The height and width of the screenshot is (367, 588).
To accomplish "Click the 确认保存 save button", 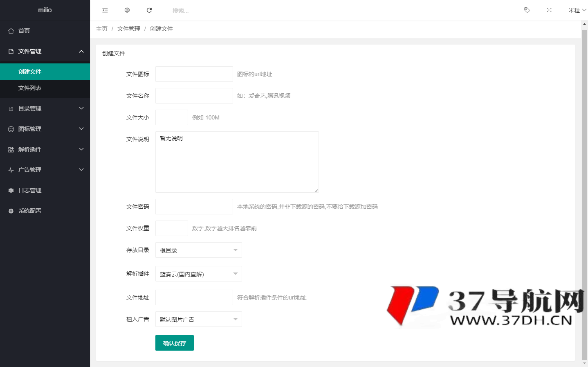I will (x=174, y=343).
